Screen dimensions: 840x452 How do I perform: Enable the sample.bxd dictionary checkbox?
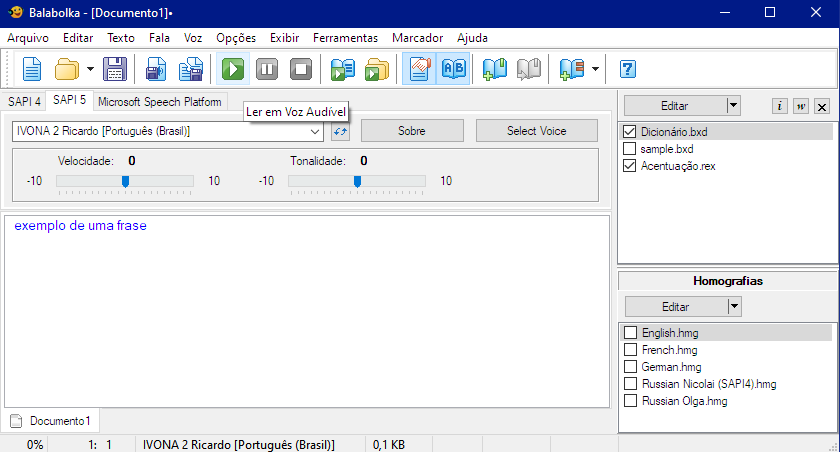point(630,148)
